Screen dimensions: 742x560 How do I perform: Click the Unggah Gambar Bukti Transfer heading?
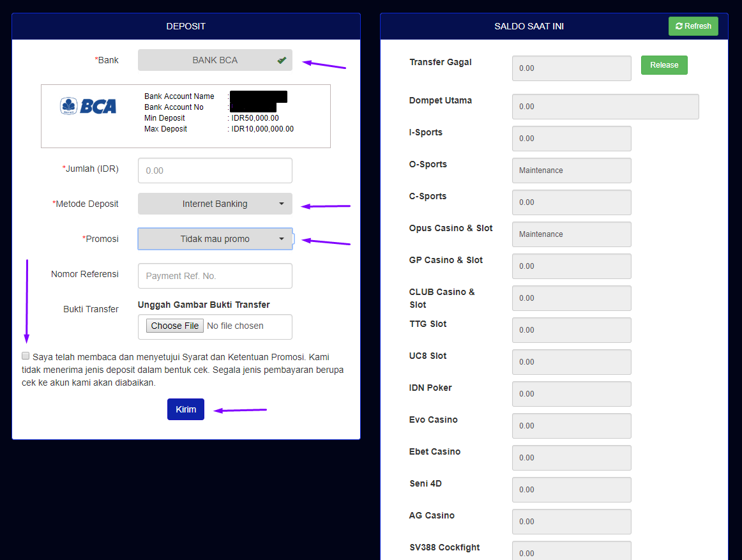tap(204, 305)
